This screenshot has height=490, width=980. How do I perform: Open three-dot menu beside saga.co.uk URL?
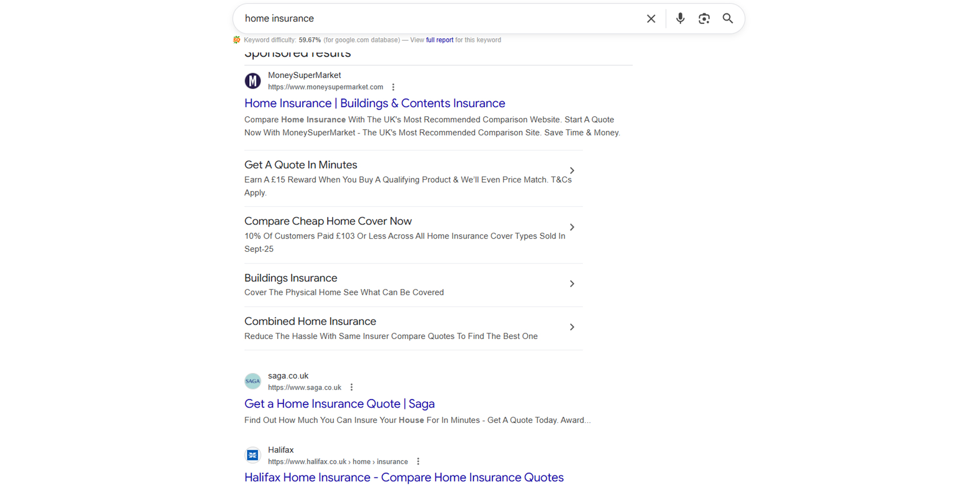click(x=351, y=388)
